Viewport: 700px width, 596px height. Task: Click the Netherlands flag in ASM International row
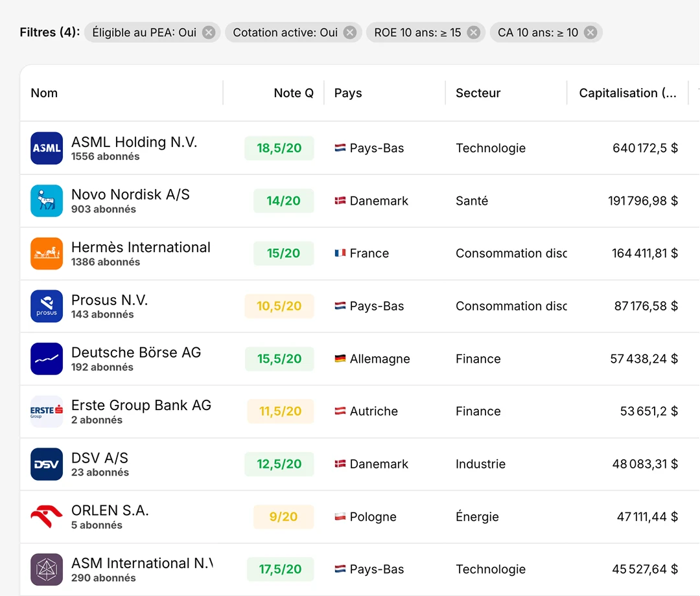(x=340, y=569)
